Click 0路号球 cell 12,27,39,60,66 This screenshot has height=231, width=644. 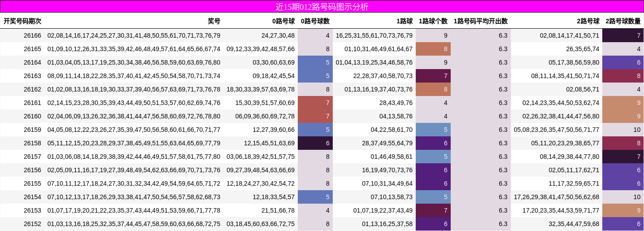pyautogui.click(x=274, y=130)
